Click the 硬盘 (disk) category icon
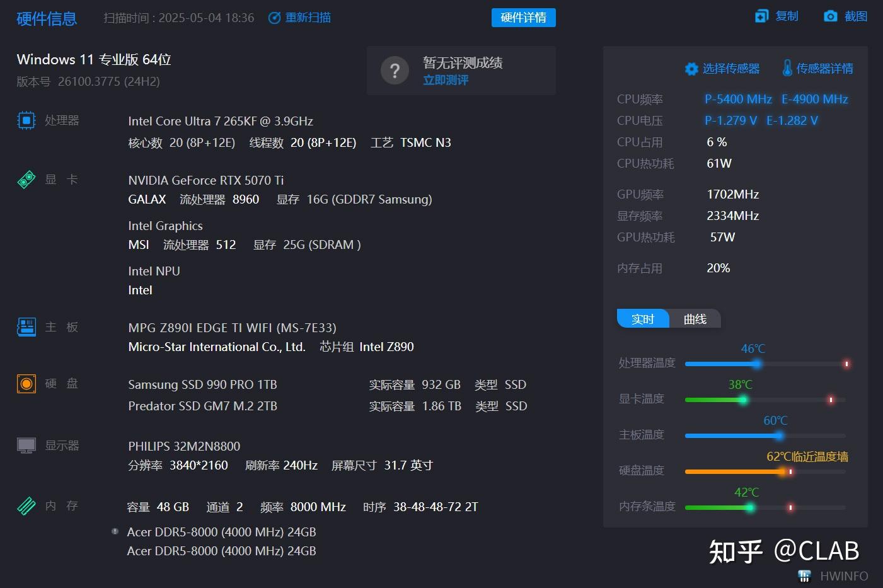This screenshot has width=883, height=588. coord(26,383)
